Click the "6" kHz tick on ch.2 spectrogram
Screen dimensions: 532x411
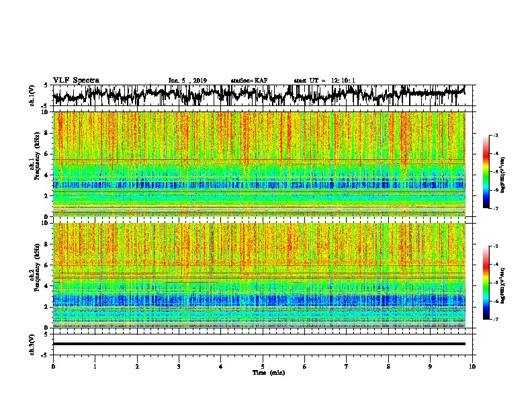[48, 265]
